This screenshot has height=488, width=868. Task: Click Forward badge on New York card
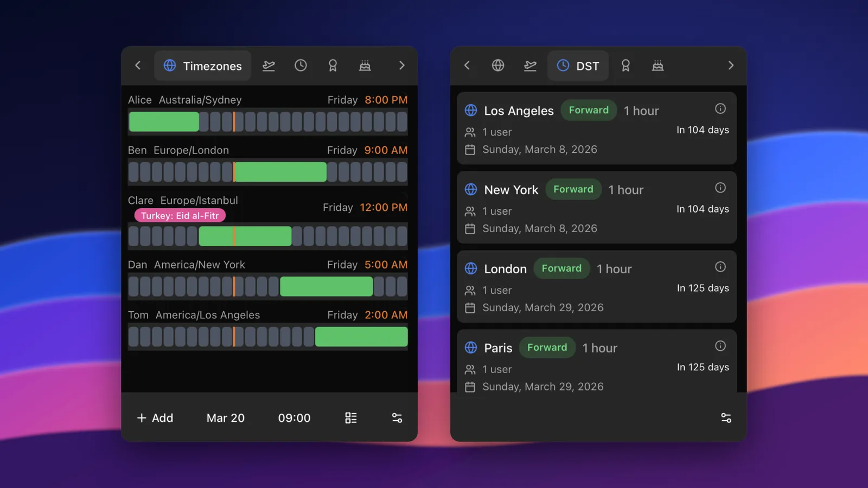(x=573, y=189)
